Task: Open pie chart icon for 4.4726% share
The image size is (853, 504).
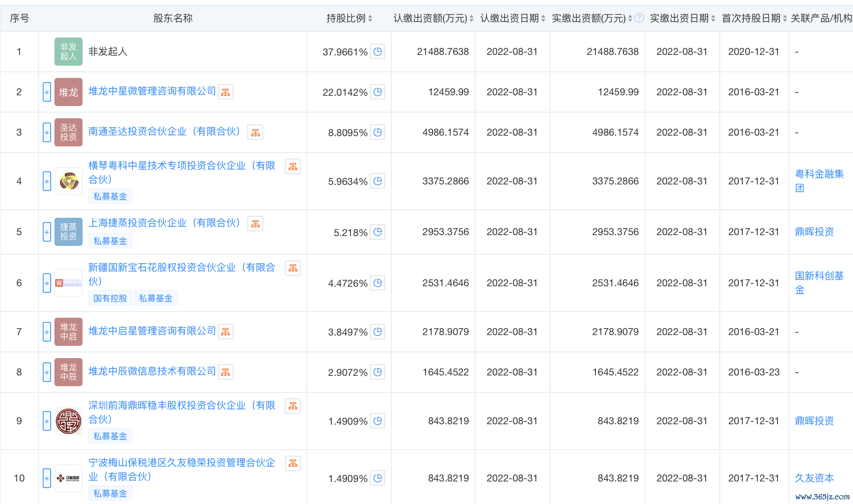Action: (x=378, y=283)
